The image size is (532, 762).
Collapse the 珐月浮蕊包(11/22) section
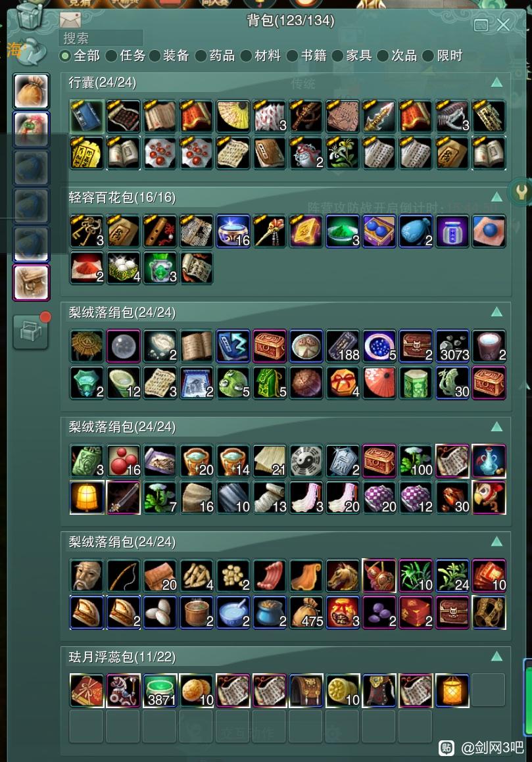click(x=496, y=657)
